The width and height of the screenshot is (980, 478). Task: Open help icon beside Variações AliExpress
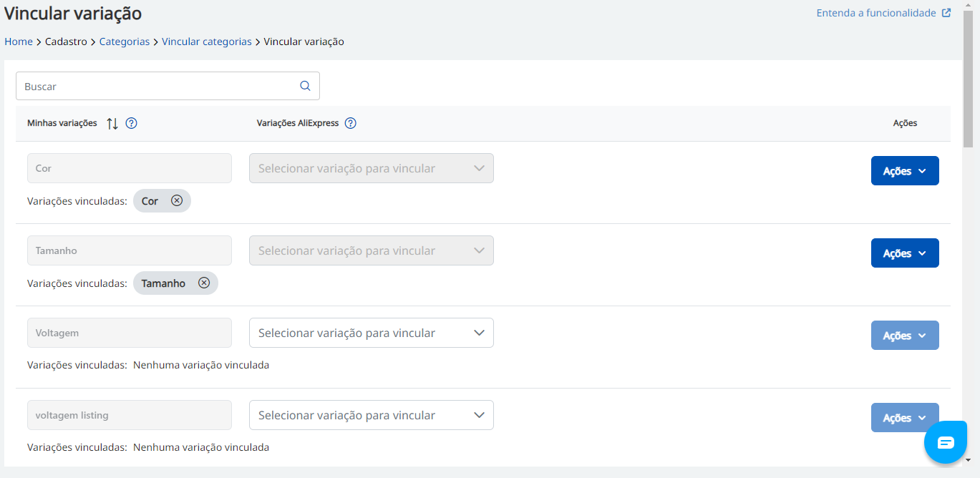350,123
